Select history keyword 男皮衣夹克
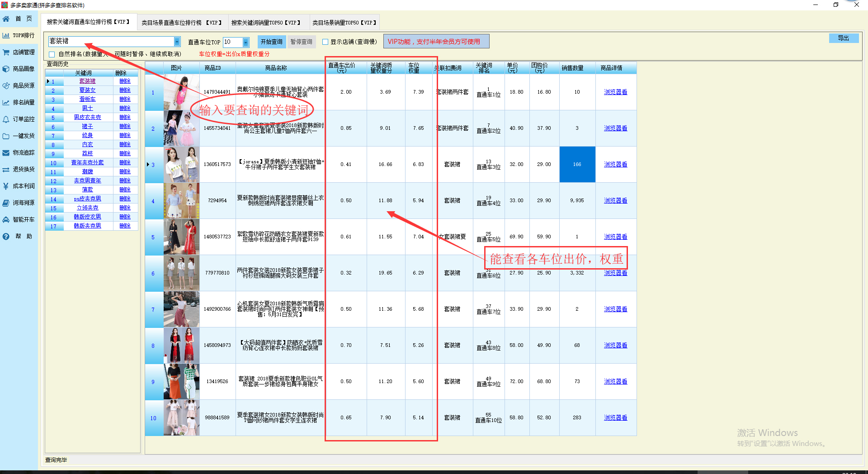 [87, 117]
